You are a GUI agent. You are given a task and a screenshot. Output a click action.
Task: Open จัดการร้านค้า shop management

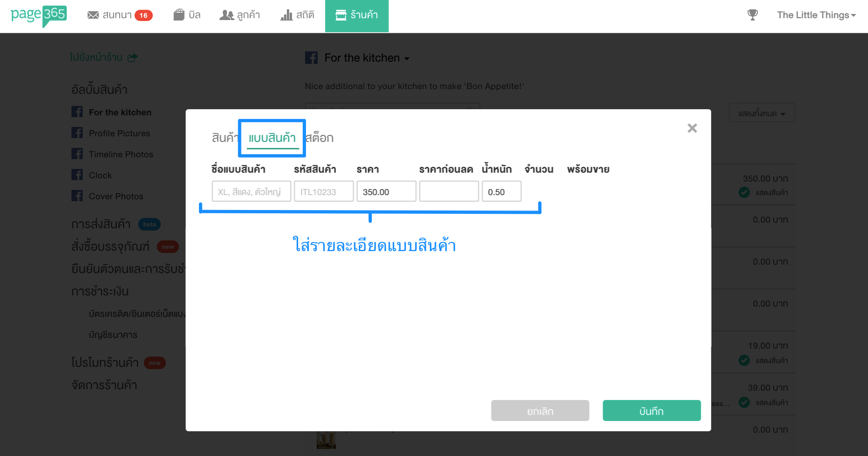coord(104,385)
